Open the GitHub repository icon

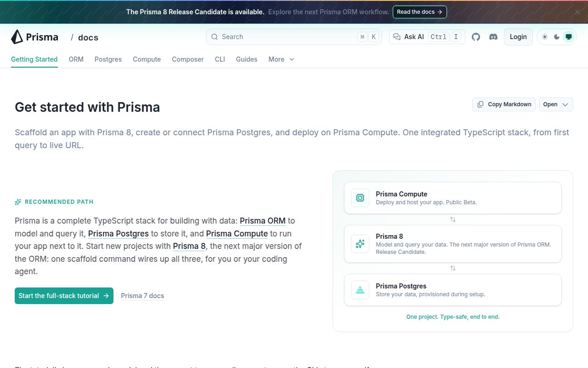tap(476, 37)
